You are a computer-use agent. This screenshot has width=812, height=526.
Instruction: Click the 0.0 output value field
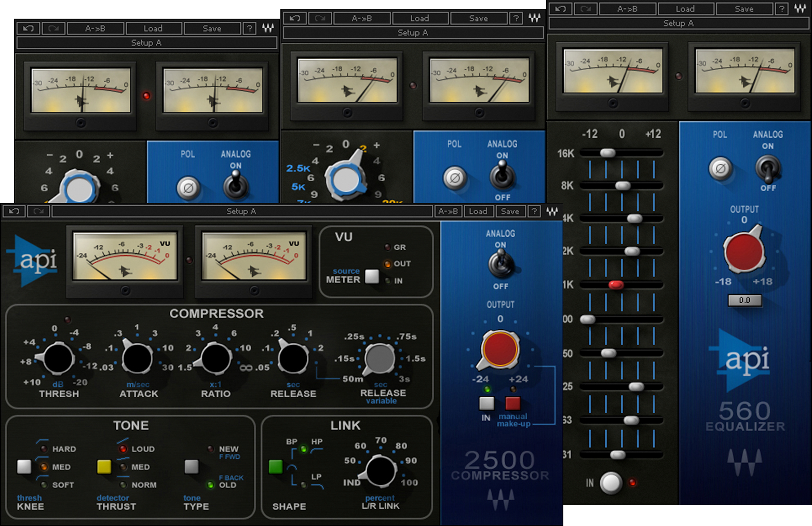tap(745, 300)
